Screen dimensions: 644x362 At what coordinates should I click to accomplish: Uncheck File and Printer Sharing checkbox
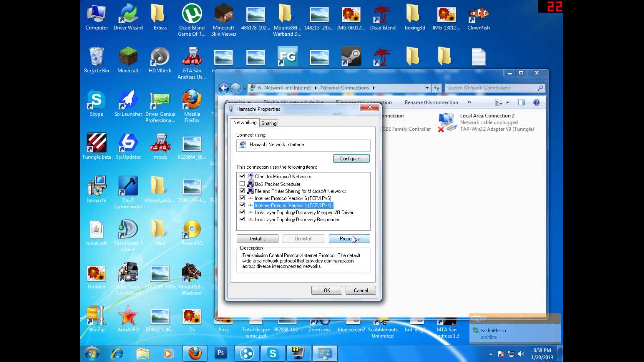[242, 191]
